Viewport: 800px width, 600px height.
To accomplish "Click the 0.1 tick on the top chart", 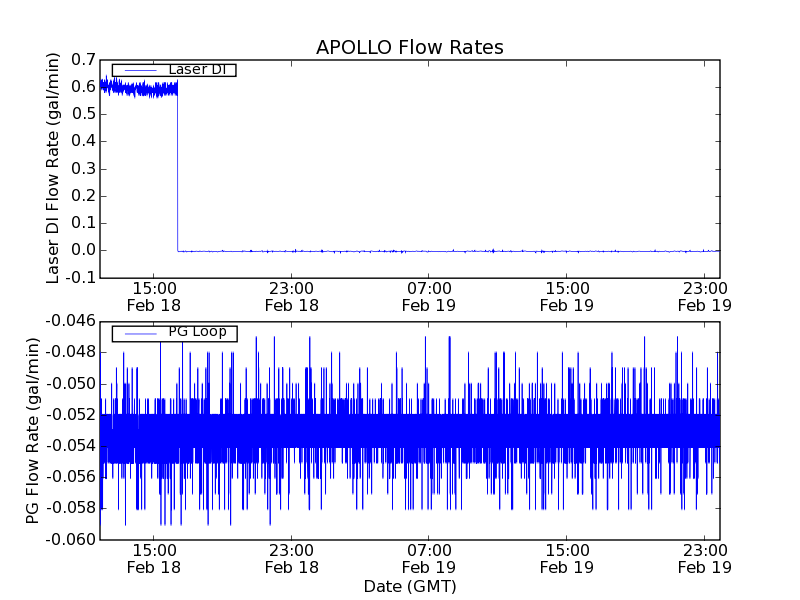I will (x=83, y=223).
